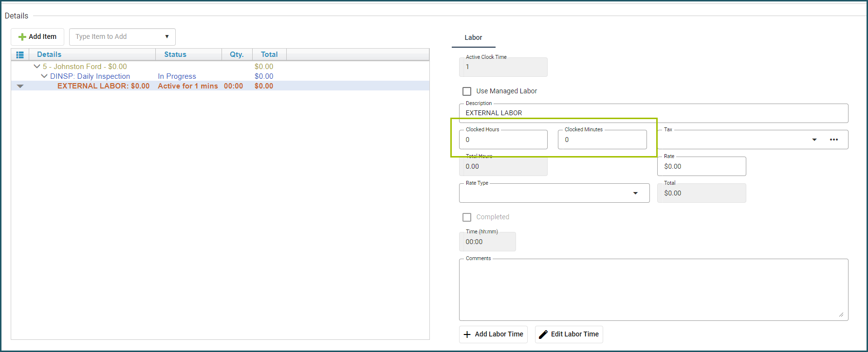Enable the Use Managed Labor checkbox

(x=467, y=91)
